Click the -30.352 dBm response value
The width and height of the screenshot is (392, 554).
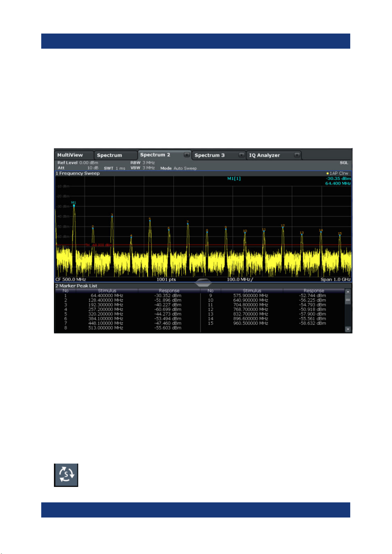click(x=168, y=296)
